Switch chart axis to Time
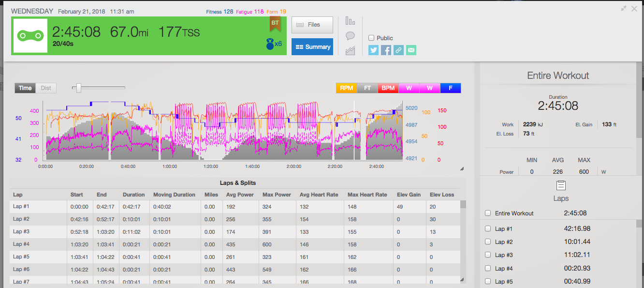The width and height of the screenshot is (644, 288). (x=25, y=88)
